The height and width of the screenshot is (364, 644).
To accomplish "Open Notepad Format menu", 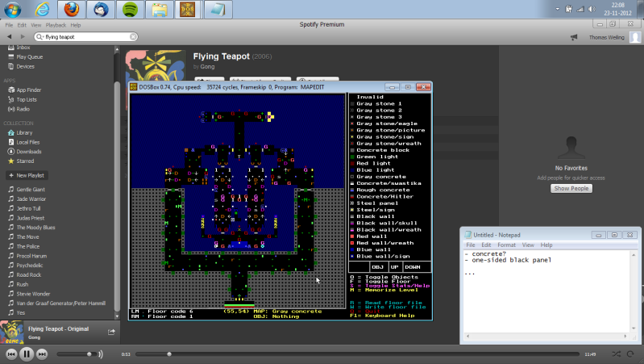I will 506,245.
